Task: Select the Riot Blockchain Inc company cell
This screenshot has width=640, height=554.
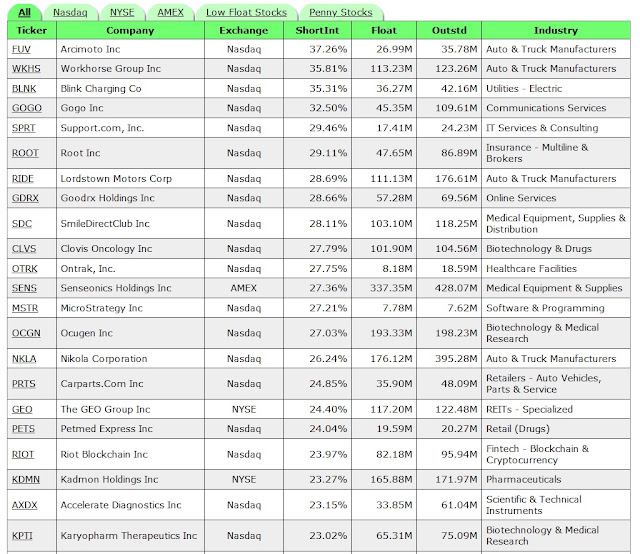Action: [x=130, y=454]
